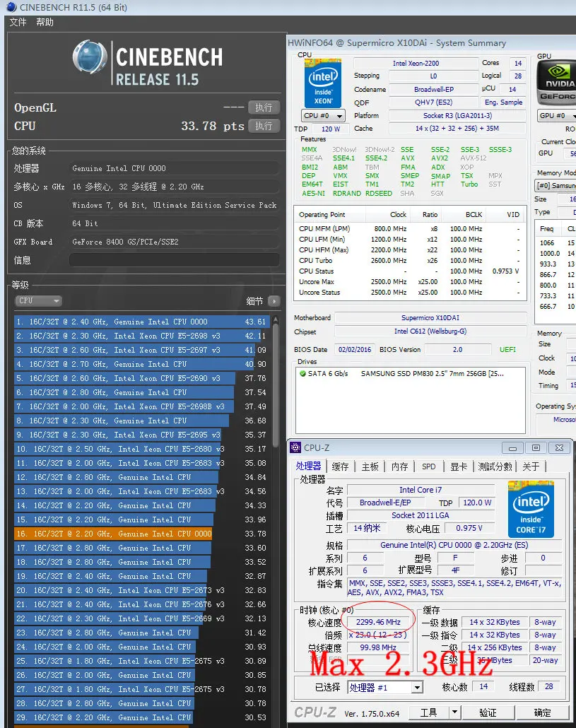Image resolution: width=576 pixels, height=728 pixels.
Task: Select ranking row 5 Xeon E5-2690 v3
Action: [142, 378]
